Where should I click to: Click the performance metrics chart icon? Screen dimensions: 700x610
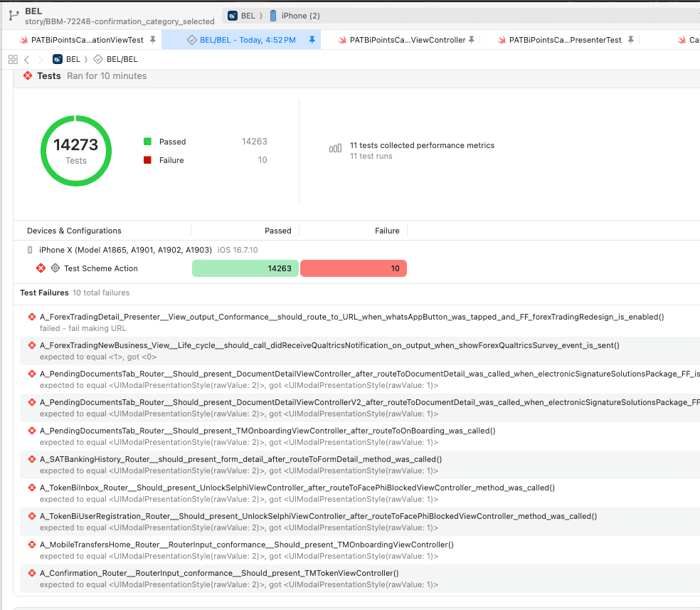point(335,149)
